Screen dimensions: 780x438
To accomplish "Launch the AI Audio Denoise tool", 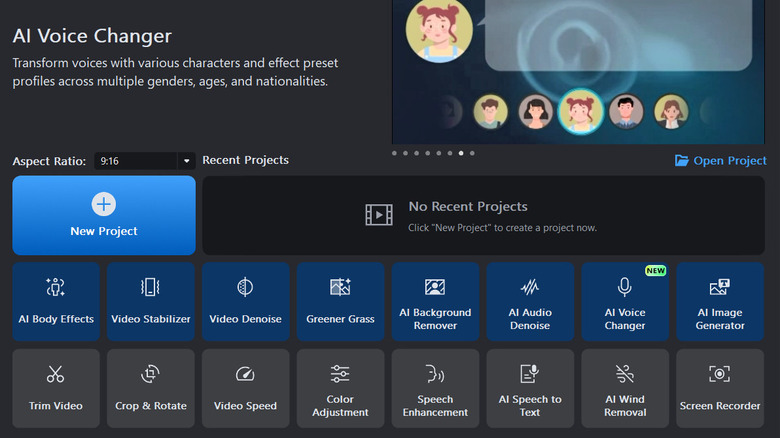I will [530, 300].
